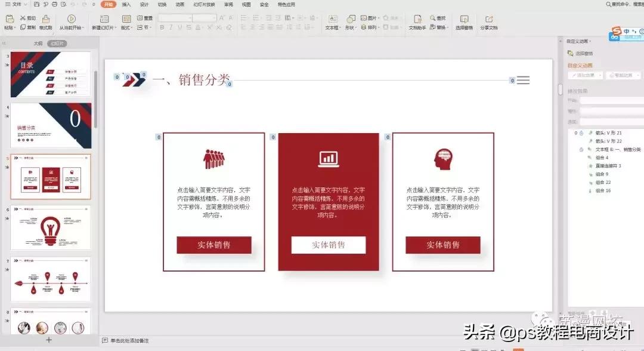Click 替换 replace in the ribbon
Viewport: 644px width, 351px height.
[x=441, y=28]
